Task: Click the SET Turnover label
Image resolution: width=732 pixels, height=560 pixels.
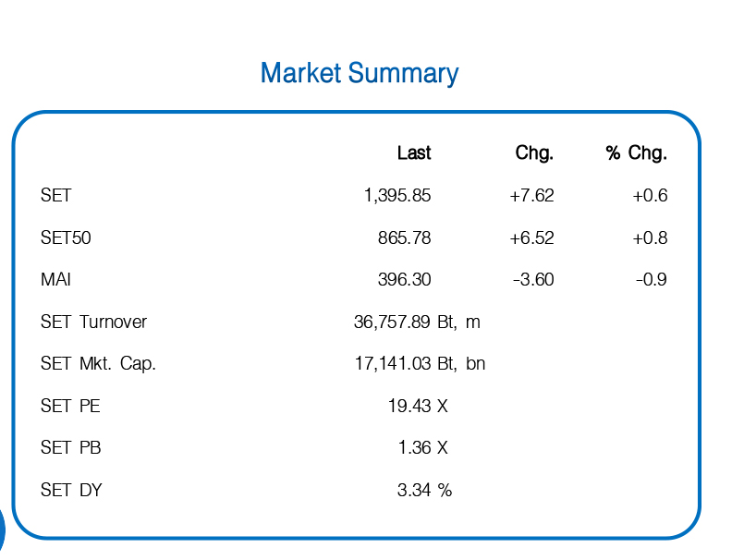Action: point(94,322)
